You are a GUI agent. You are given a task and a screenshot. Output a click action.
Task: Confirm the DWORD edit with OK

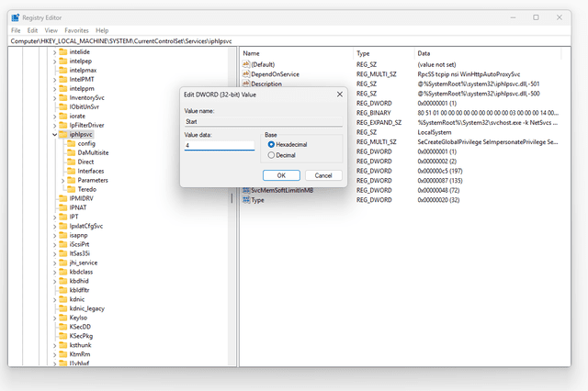click(x=281, y=175)
